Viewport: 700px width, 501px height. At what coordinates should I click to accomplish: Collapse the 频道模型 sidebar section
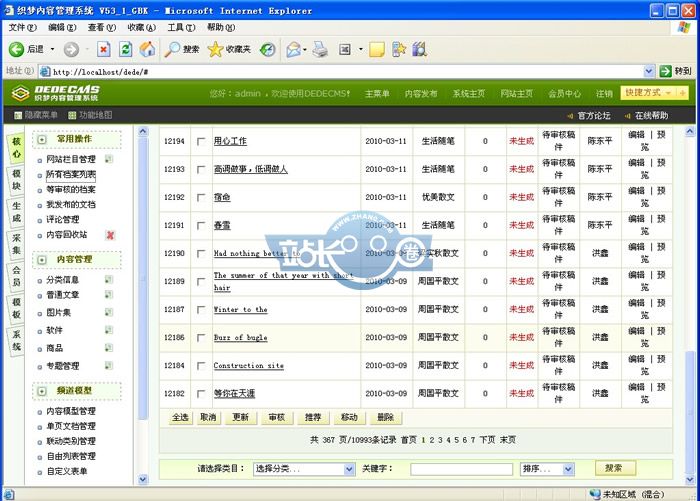pyautogui.click(x=42, y=391)
